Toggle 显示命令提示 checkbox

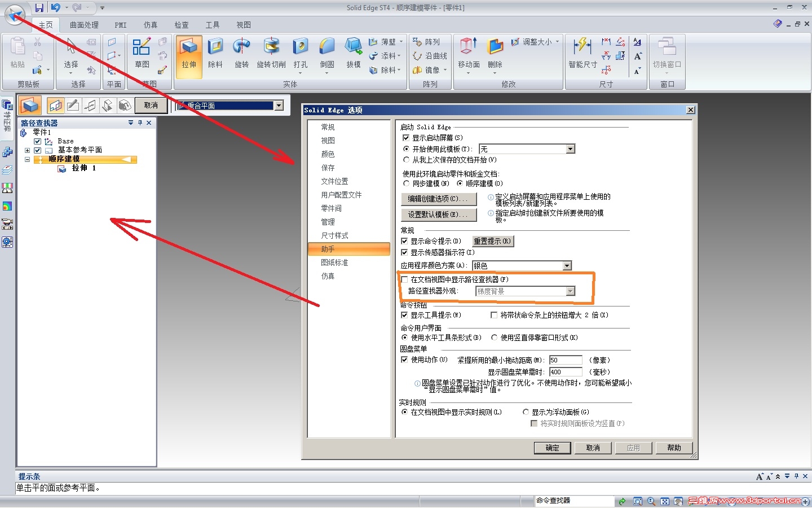pos(404,241)
